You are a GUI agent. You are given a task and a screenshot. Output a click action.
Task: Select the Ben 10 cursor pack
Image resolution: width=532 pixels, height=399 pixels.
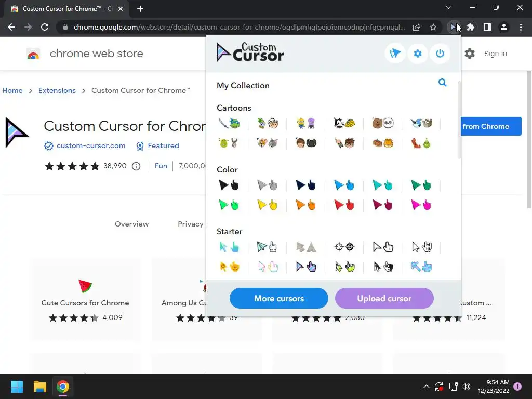344,143
